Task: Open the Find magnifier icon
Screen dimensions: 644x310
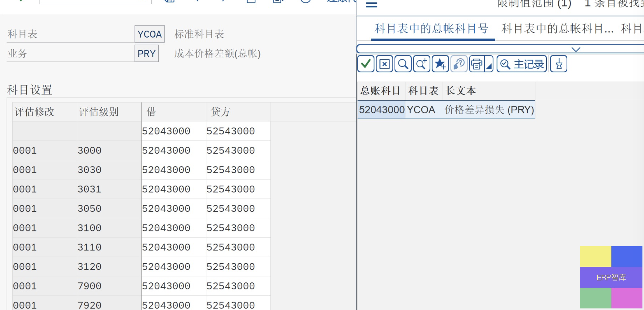Action: point(403,64)
